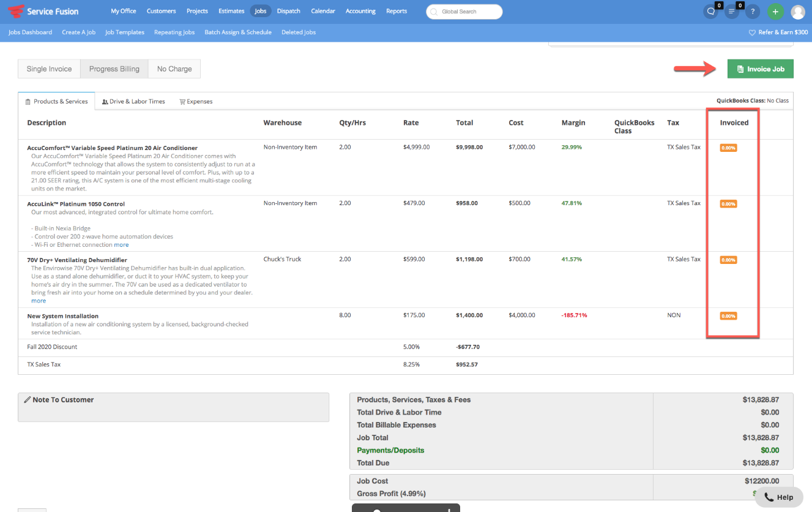Viewport: 812px width, 512px height.
Task: Open Batch Assign & Schedule
Action: tap(238, 32)
